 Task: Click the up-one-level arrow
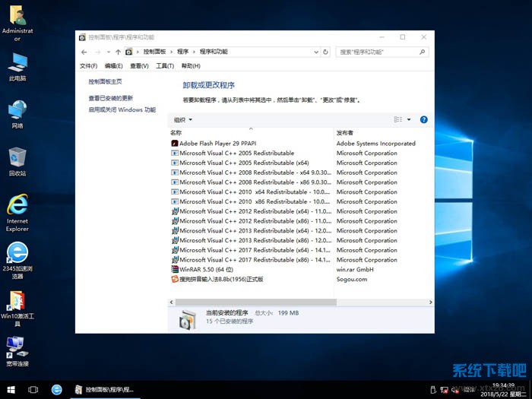(x=118, y=52)
